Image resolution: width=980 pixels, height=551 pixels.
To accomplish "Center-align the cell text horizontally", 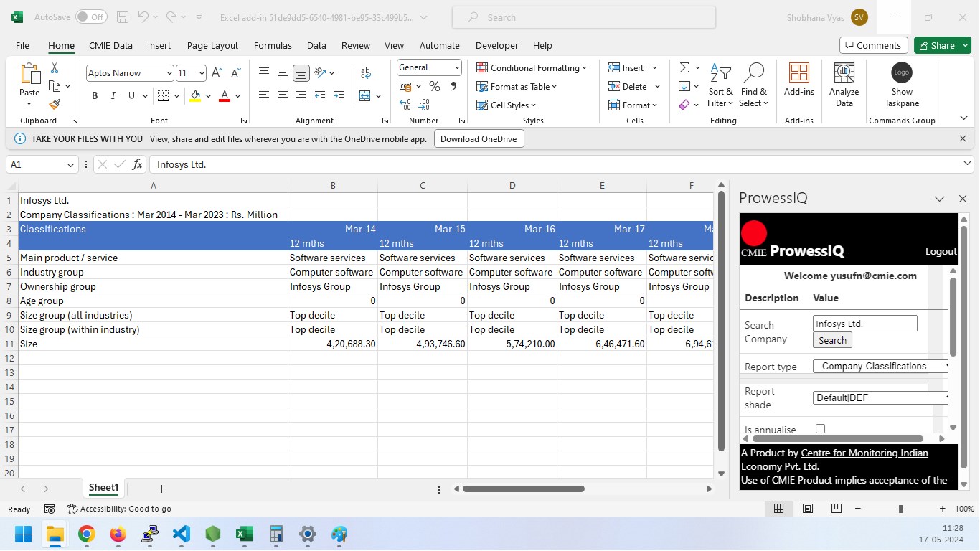I will [283, 96].
